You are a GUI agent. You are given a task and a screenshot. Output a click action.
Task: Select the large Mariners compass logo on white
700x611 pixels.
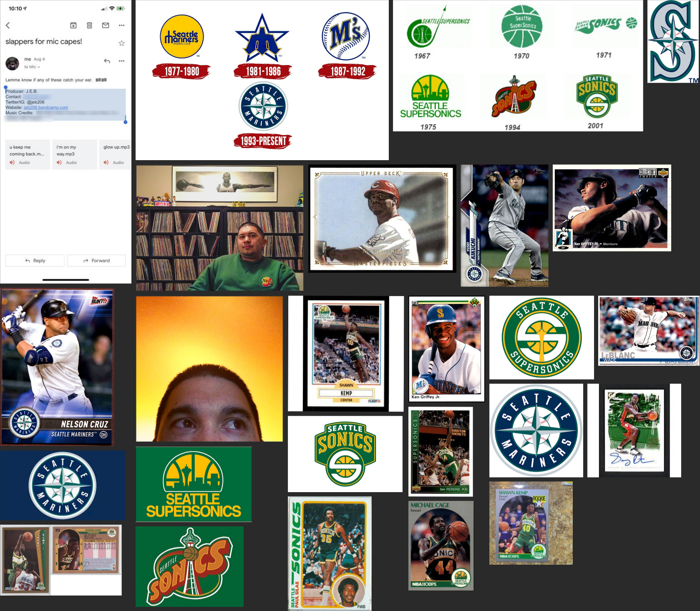click(536, 430)
